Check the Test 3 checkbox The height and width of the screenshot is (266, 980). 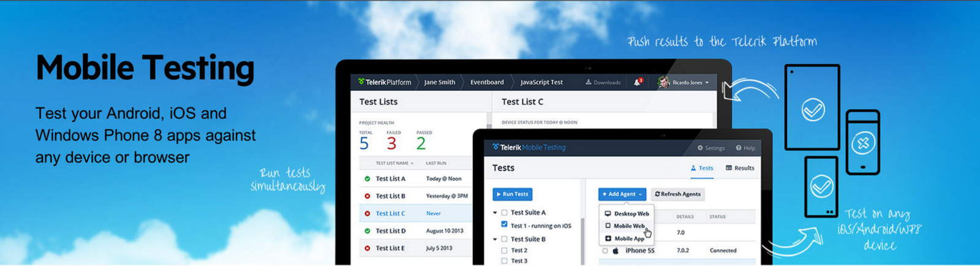coord(504,261)
